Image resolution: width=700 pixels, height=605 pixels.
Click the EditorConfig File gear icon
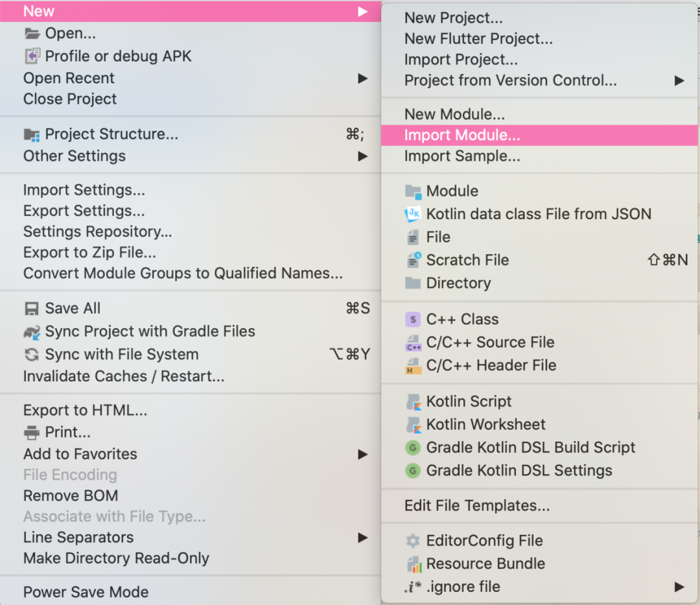[413, 541]
